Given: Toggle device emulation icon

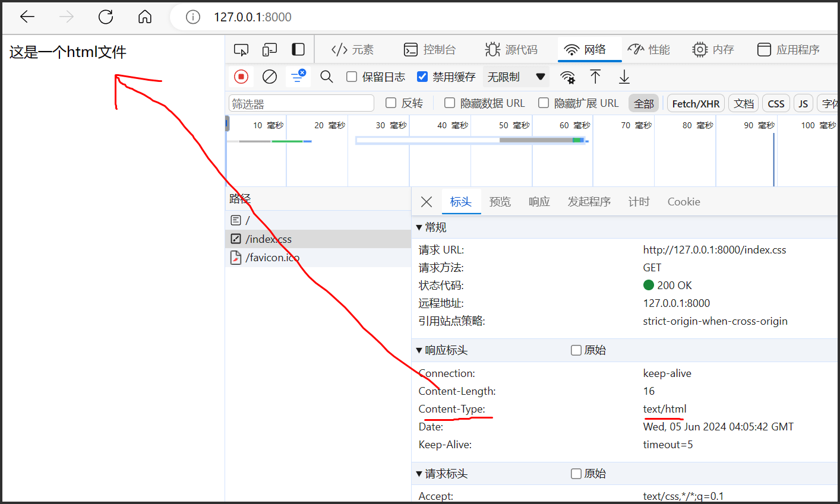Looking at the screenshot, I should pyautogui.click(x=270, y=49).
